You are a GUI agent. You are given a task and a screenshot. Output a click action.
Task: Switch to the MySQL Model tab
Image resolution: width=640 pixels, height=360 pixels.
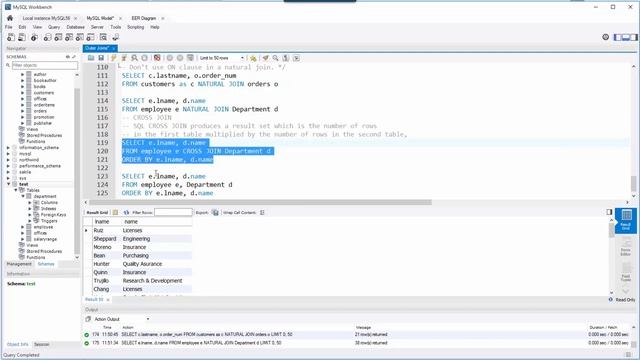click(x=100, y=18)
